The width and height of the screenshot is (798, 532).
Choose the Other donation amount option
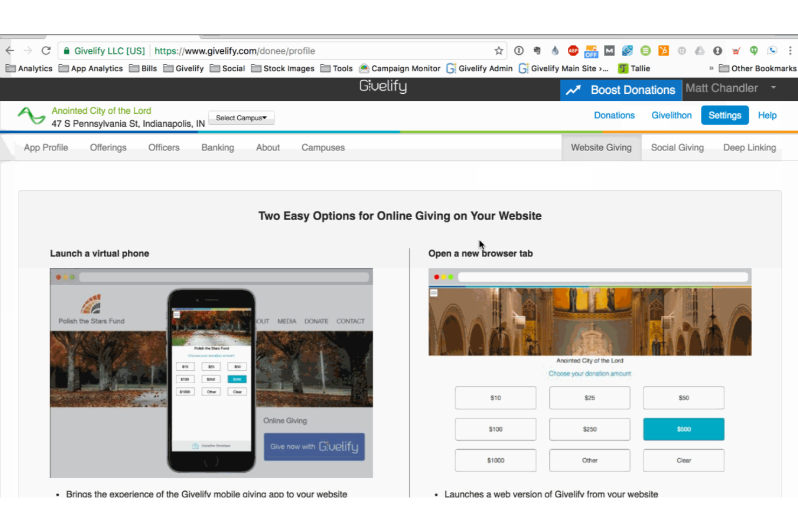589,460
